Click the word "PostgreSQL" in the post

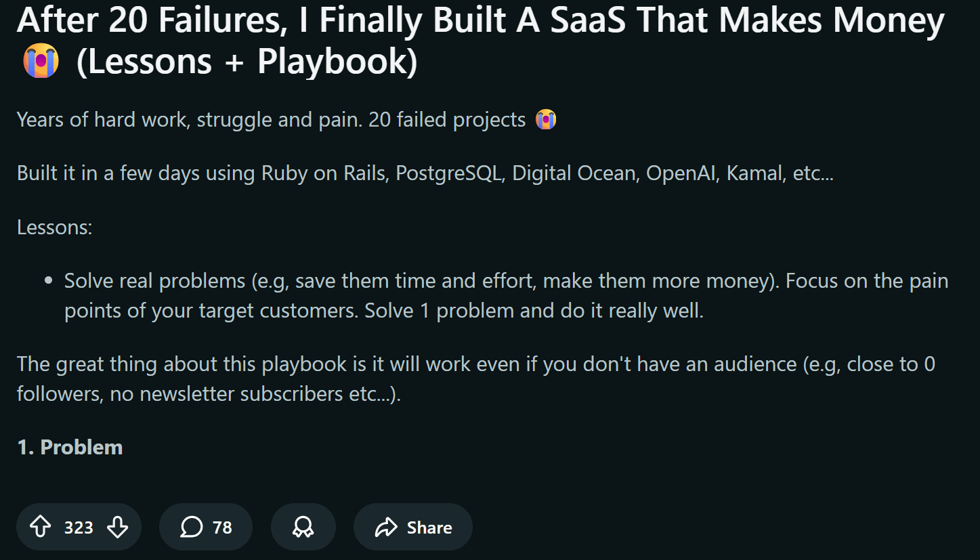[450, 173]
